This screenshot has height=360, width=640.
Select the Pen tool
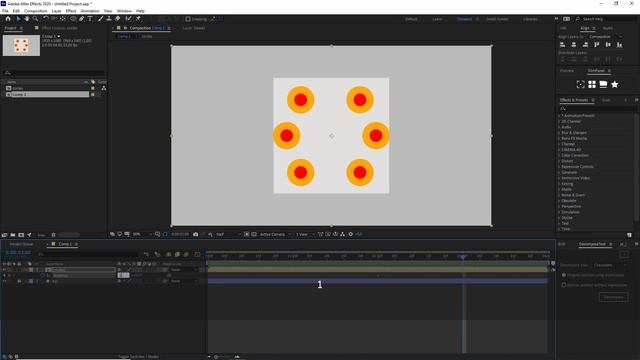pyautogui.click(x=82, y=19)
